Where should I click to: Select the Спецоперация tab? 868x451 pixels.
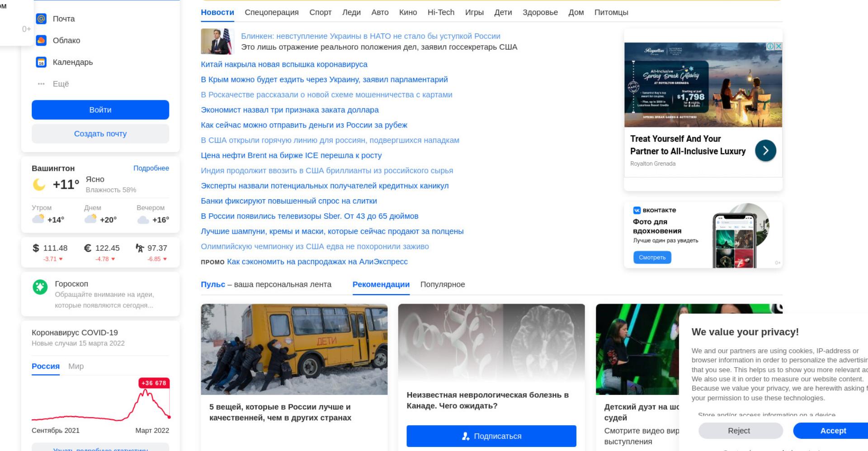pyautogui.click(x=272, y=12)
